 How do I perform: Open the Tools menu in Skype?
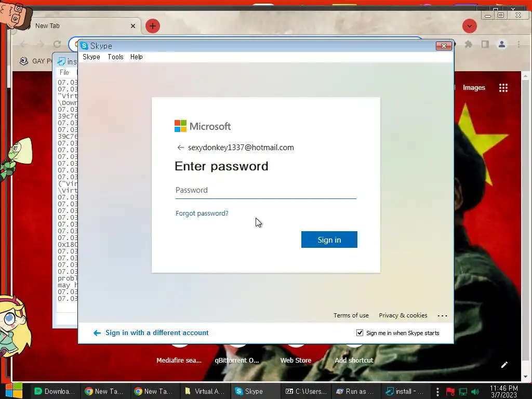(115, 57)
